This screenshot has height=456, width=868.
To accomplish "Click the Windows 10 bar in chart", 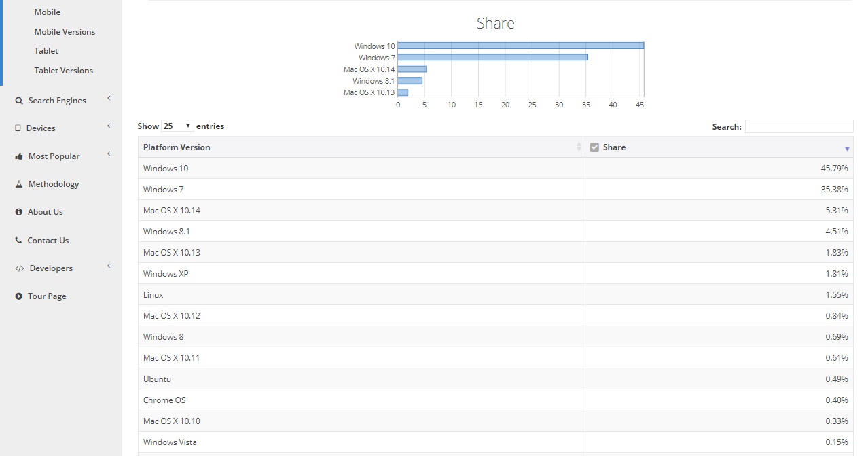I will 520,46.
